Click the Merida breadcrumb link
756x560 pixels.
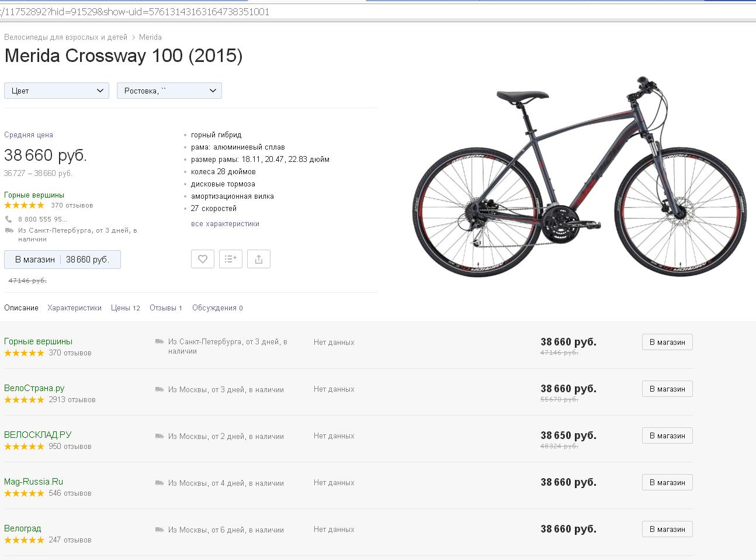click(x=150, y=37)
